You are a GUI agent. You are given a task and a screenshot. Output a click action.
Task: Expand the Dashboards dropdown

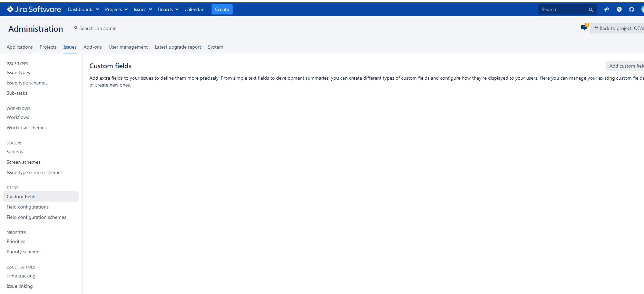pyautogui.click(x=84, y=9)
